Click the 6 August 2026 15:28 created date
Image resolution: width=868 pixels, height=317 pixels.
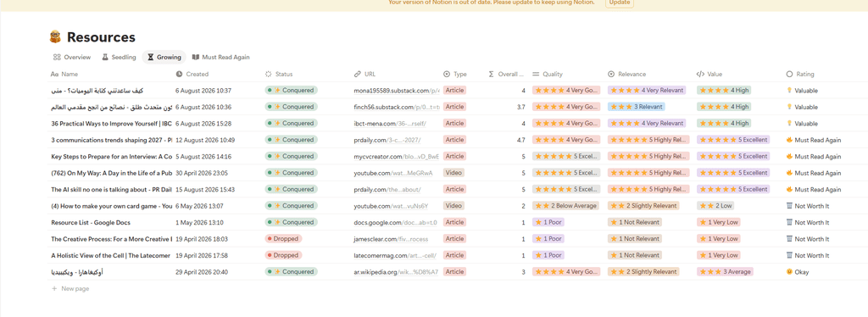pos(203,124)
